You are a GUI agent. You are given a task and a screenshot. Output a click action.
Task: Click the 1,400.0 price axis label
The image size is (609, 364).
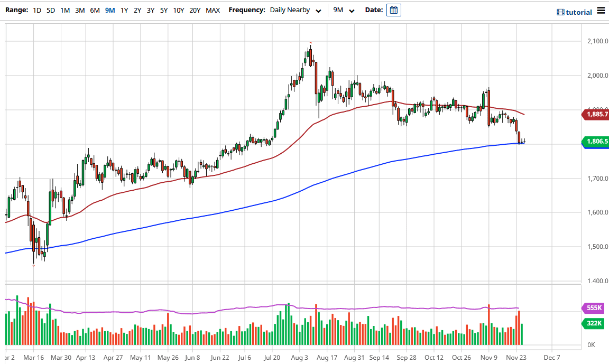click(598, 281)
